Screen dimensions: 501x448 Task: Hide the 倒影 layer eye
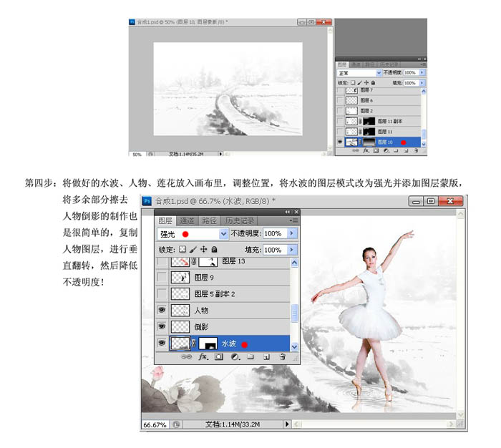tap(162, 326)
